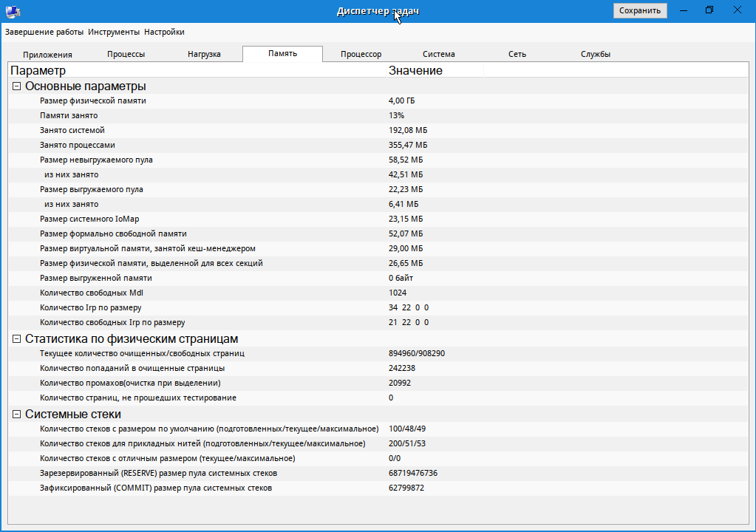The height and width of the screenshot is (532, 756).
Task: Switch to the Службы tab
Action: pos(596,55)
